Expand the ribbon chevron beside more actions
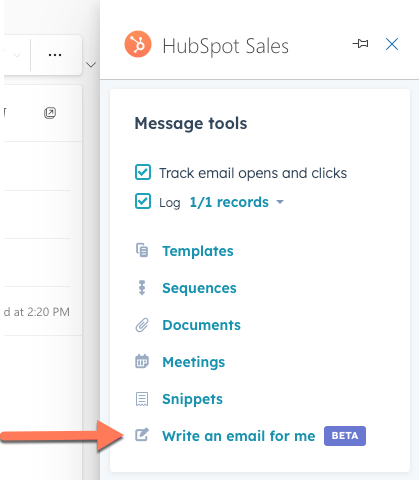Screen dimensions: 419x480 tap(91, 64)
